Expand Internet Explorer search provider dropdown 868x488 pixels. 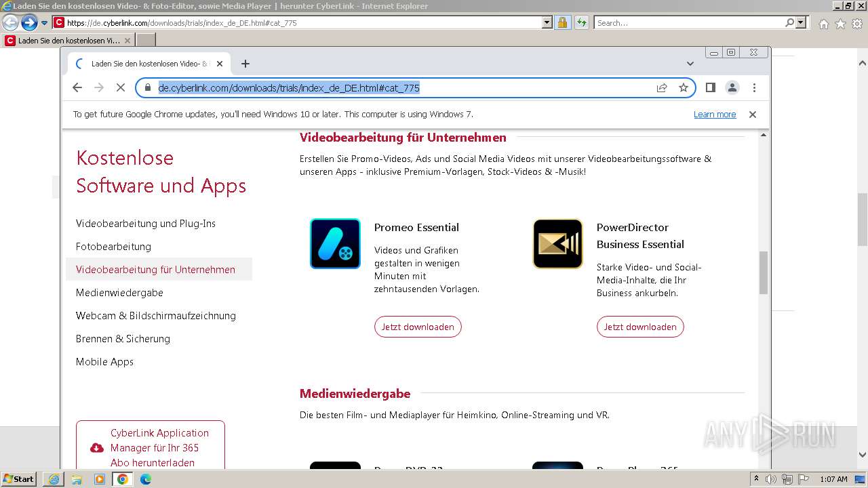coord(801,23)
